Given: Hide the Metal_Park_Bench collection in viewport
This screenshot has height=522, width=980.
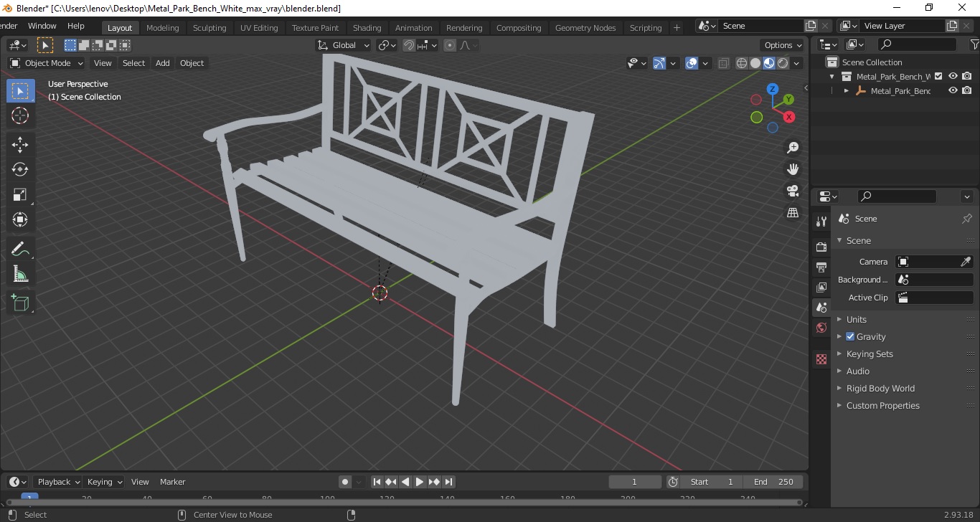Looking at the screenshot, I should pyautogui.click(x=953, y=76).
